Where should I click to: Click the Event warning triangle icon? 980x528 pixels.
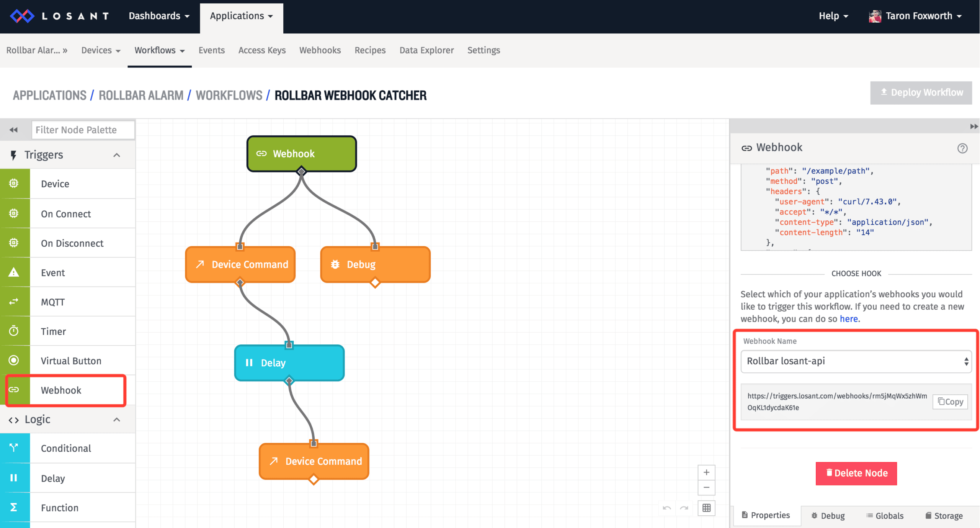pyautogui.click(x=14, y=272)
